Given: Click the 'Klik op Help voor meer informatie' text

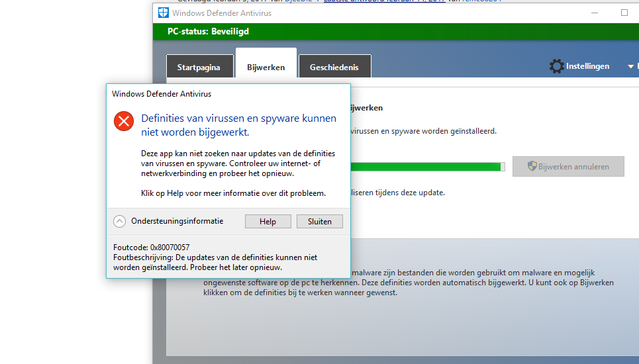Looking at the screenshot, I should [x=234, y=193].
